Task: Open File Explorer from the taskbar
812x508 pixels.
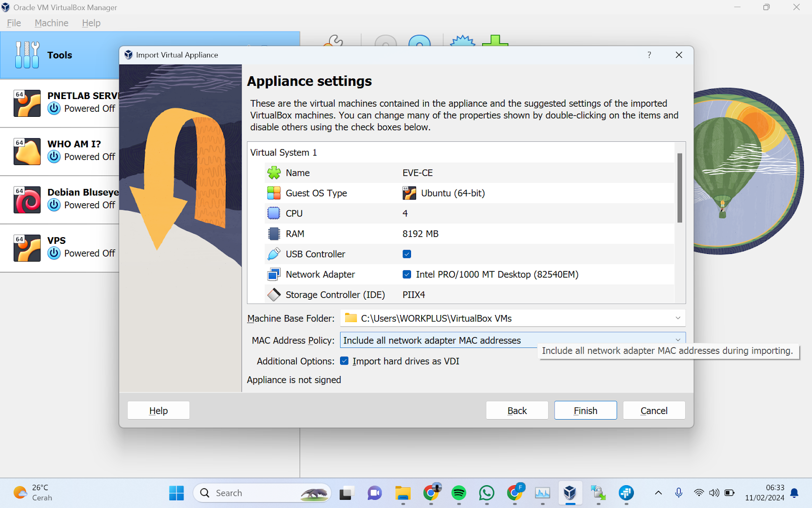Action: pyautogui.click(x=403, y=493)
